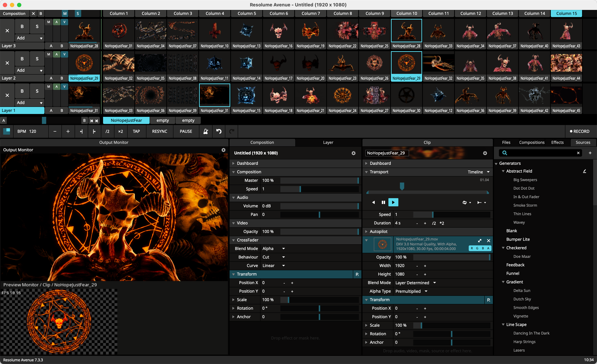The height and width of the screenshot is (364, 597).
Task: Open the composition settings gear
Action: (353, 153)
